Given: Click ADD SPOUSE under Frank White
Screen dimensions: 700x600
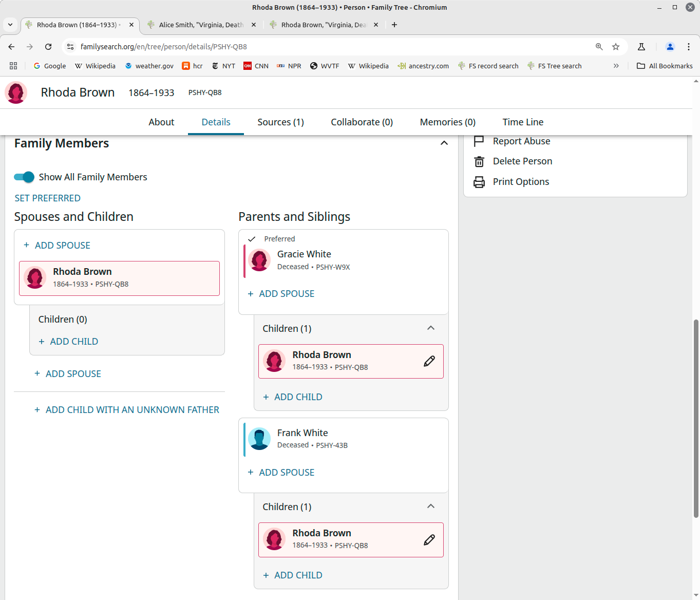Looking at the screenshot, I should (x=281, y=473).
